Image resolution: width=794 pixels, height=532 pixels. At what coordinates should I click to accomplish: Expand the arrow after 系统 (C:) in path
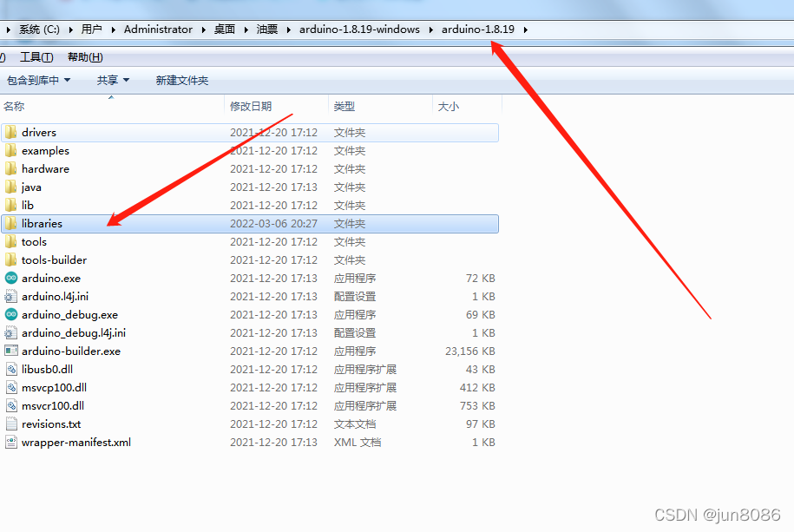[x=70, y=30]
